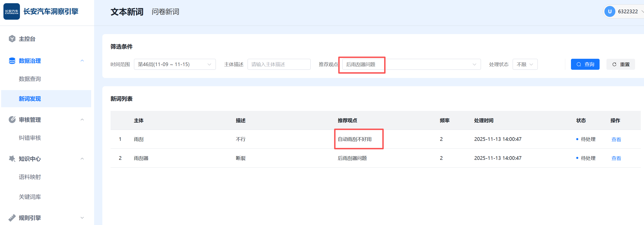Switch to the 问卷新词 tab
Image resolution: width=644 pixels, height=225 pixels.
point(165,12)
